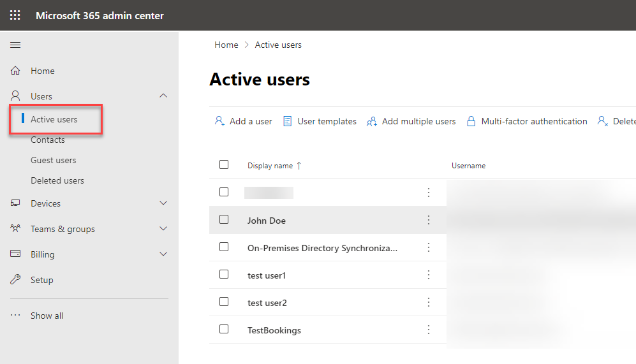Click the Multi-factor authentication label
The image size is (636, 364).
(x=534, y=121)
